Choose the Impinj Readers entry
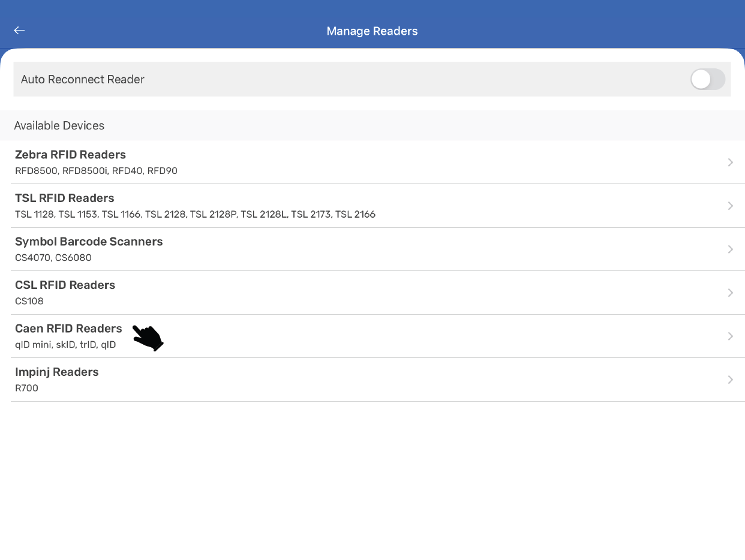Viewport: 745px width, 560px height. pos(57,372)
